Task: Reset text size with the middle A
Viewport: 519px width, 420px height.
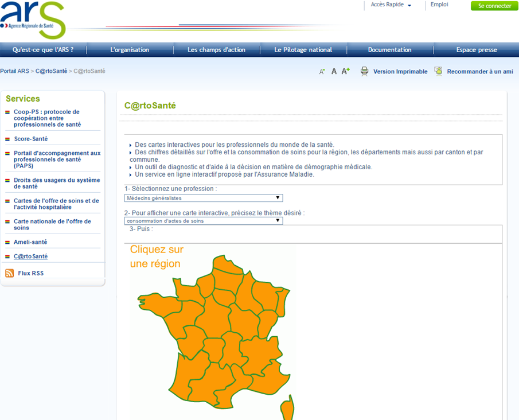Action: (334, 71)
